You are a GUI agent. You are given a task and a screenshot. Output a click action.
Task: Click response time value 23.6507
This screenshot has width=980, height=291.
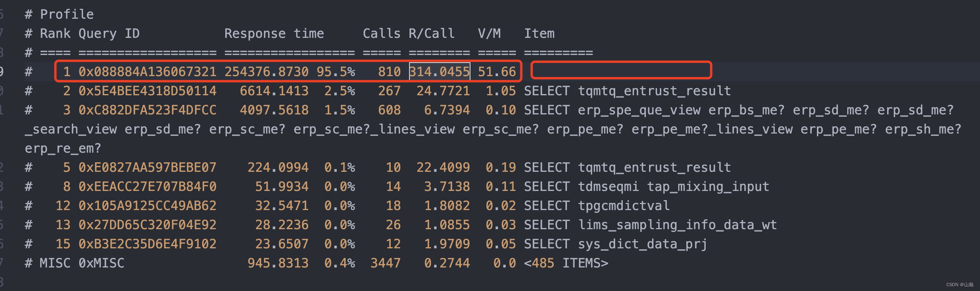(282, 244)
